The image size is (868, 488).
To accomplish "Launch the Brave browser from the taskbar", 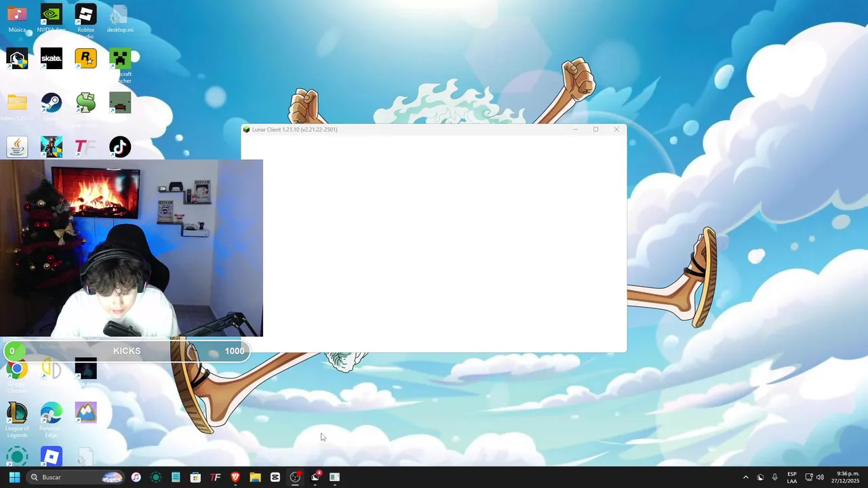I will point(235,477).
